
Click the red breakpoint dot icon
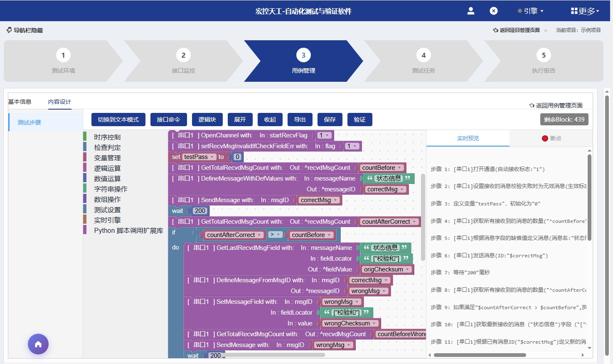(545, 138)
